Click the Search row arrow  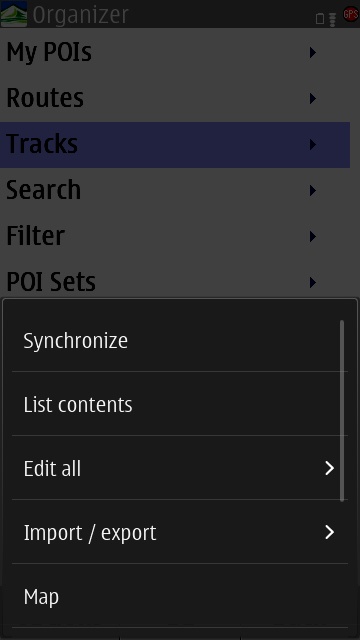point(313,190)
